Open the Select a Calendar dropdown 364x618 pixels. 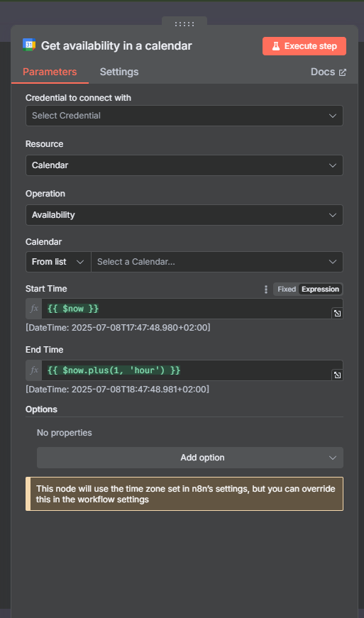(217, 262)
